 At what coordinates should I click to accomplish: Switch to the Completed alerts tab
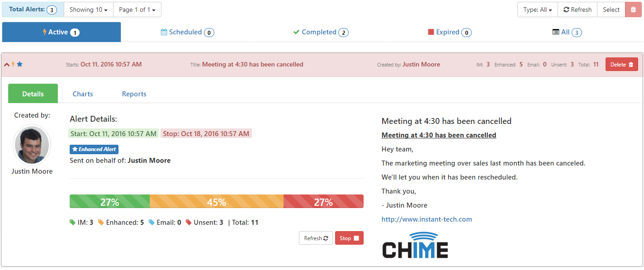321,32
